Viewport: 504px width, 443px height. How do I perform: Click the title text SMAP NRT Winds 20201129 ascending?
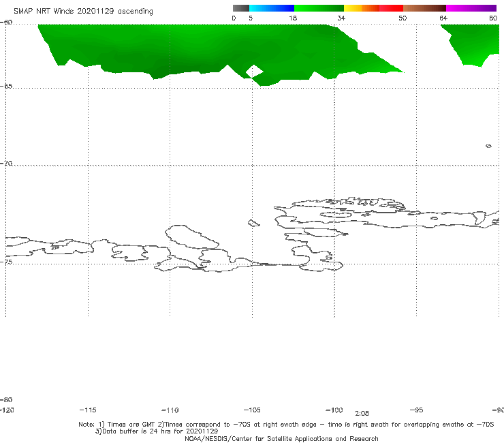(83, 11)
